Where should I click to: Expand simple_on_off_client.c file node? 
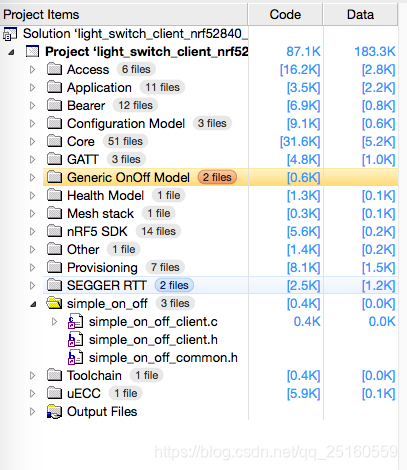54,322
